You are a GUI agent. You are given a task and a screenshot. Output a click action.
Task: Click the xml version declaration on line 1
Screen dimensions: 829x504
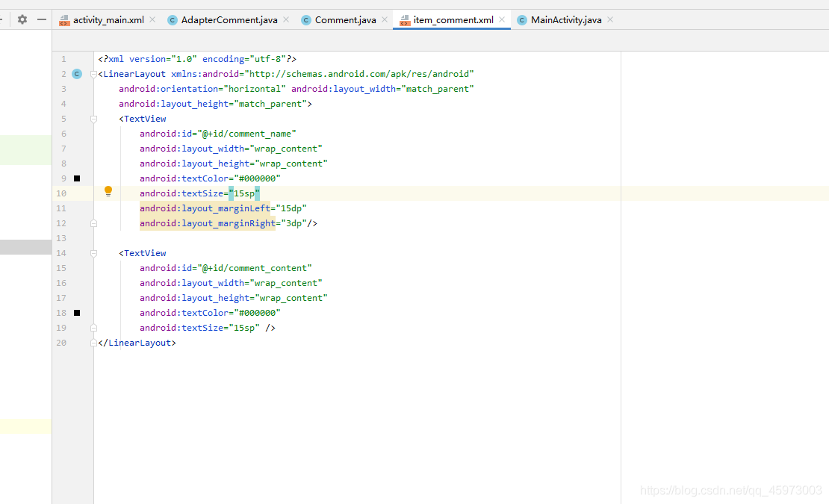click(x=197, y=59)
